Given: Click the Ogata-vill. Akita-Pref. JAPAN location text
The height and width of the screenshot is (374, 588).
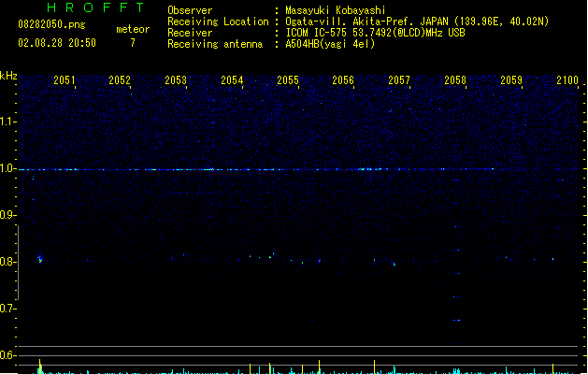Looking at the screenshot, I should click(x=417, y=22).
